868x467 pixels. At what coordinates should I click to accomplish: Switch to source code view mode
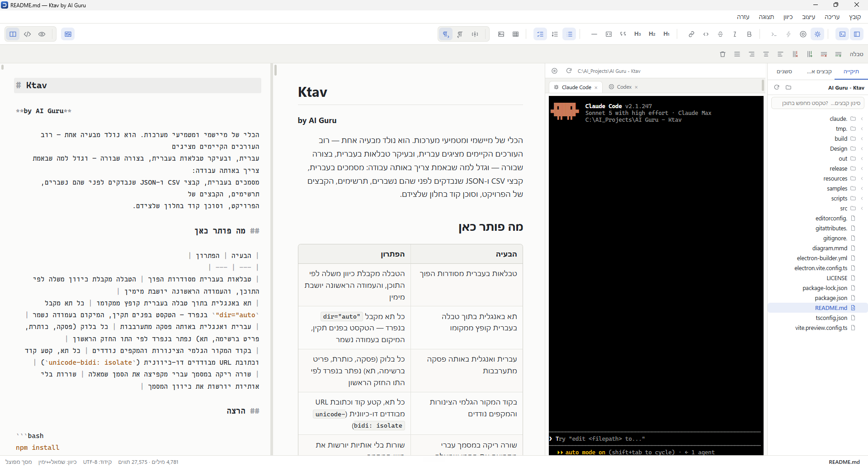[28, 34]
